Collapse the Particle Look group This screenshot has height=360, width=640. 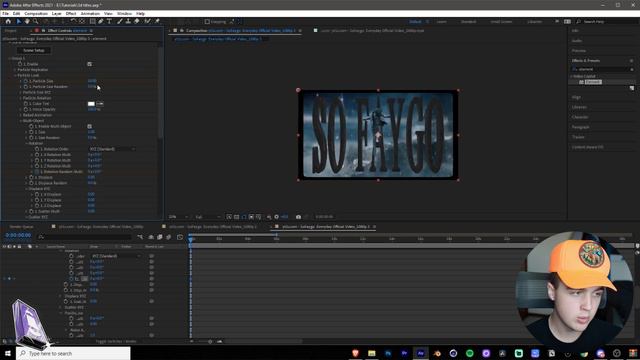tap(15, 76)
